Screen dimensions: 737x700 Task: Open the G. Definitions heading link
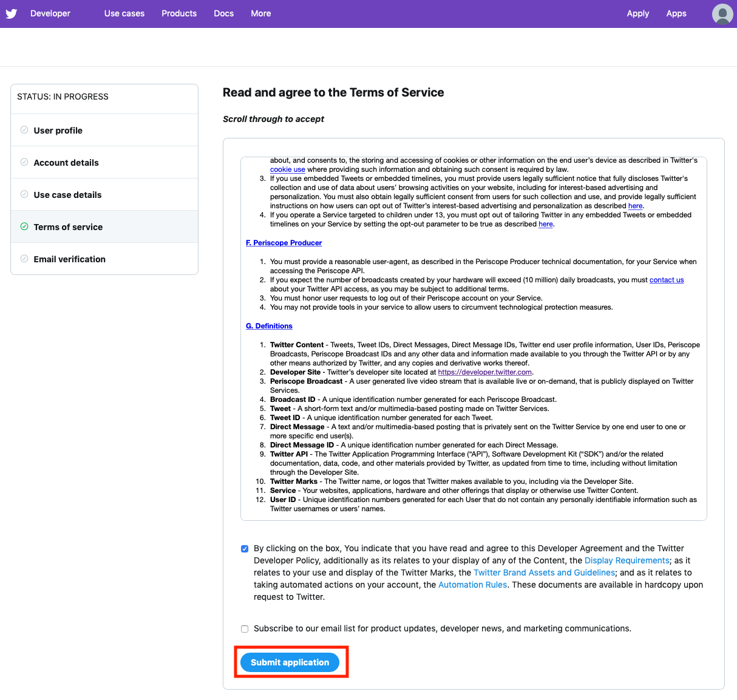[x=269, y=326]
